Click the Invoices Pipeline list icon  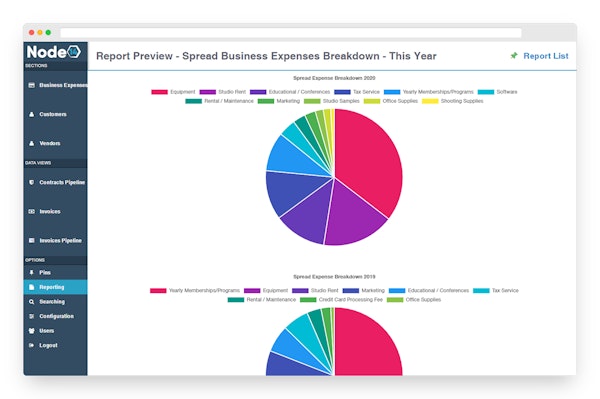pos(32,240)
